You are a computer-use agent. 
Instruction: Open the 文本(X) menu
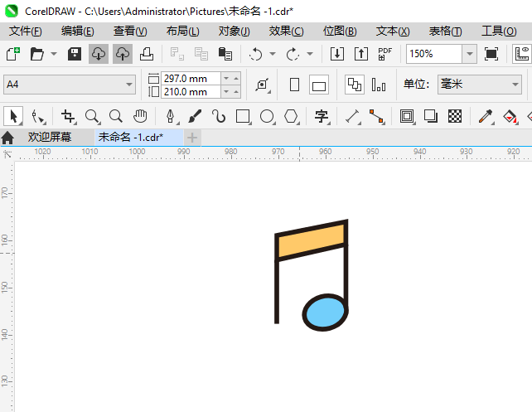393,32
